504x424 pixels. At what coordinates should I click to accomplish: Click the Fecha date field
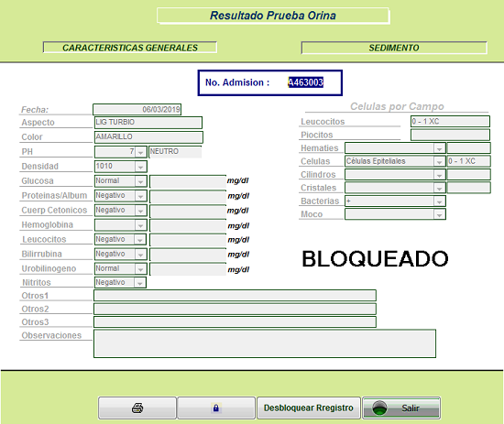pyautogui.click(x=137, y=109)
